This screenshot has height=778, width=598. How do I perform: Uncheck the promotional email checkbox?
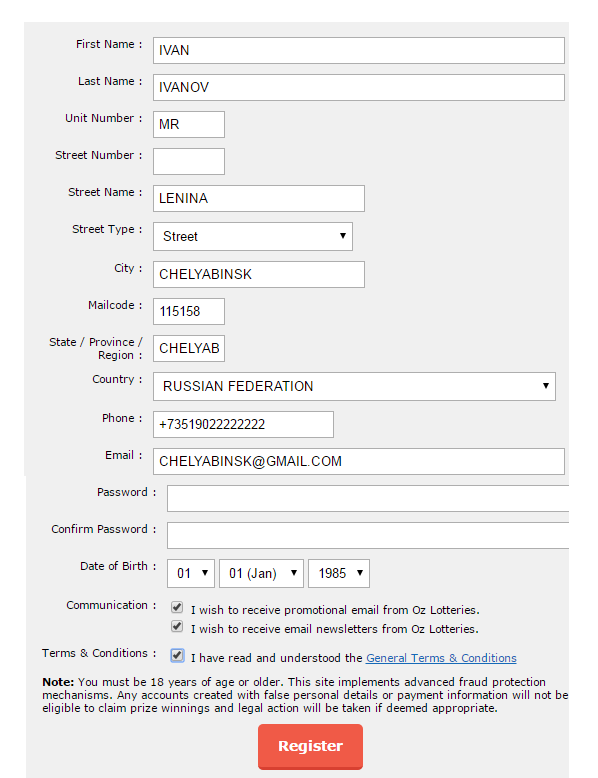177,607
